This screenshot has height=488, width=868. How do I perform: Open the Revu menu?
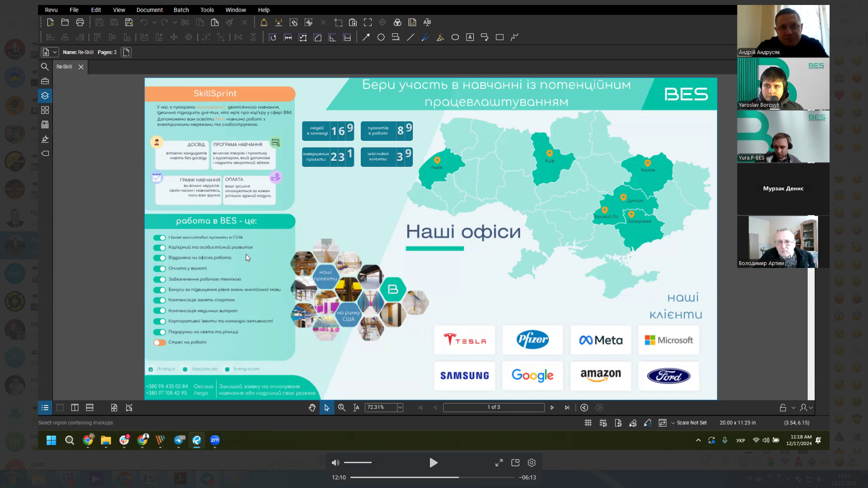[x=51, y=9]
